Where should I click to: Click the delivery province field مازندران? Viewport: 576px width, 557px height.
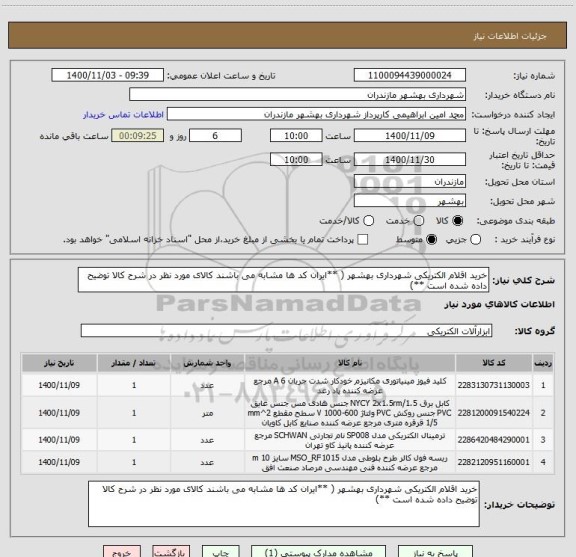tap(410, 182)
